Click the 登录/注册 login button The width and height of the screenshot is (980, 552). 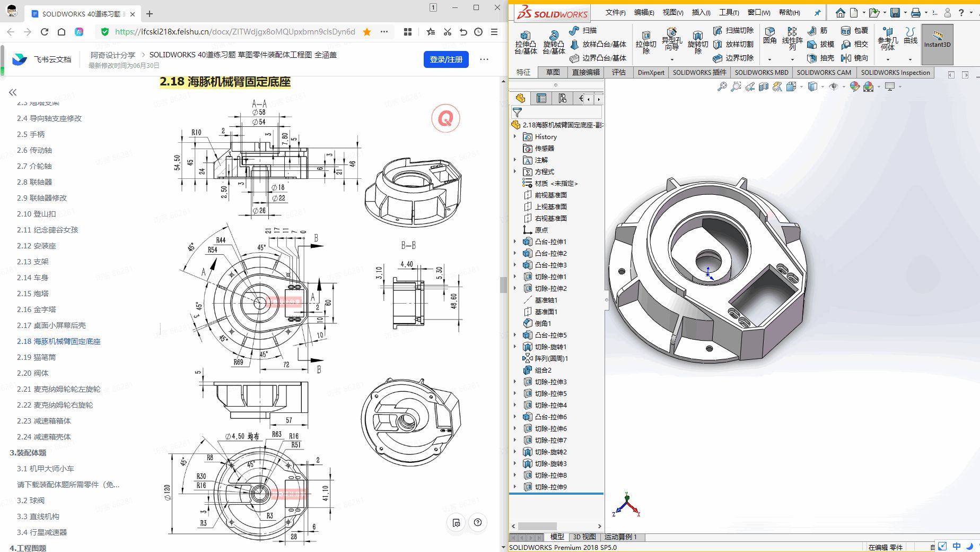click(x=446, y=59)
